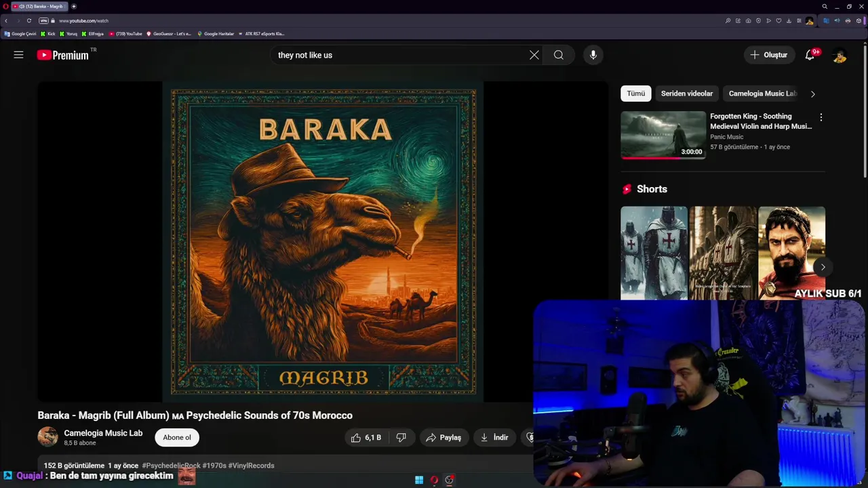Open a new tab with the plus button

point(74,6)
